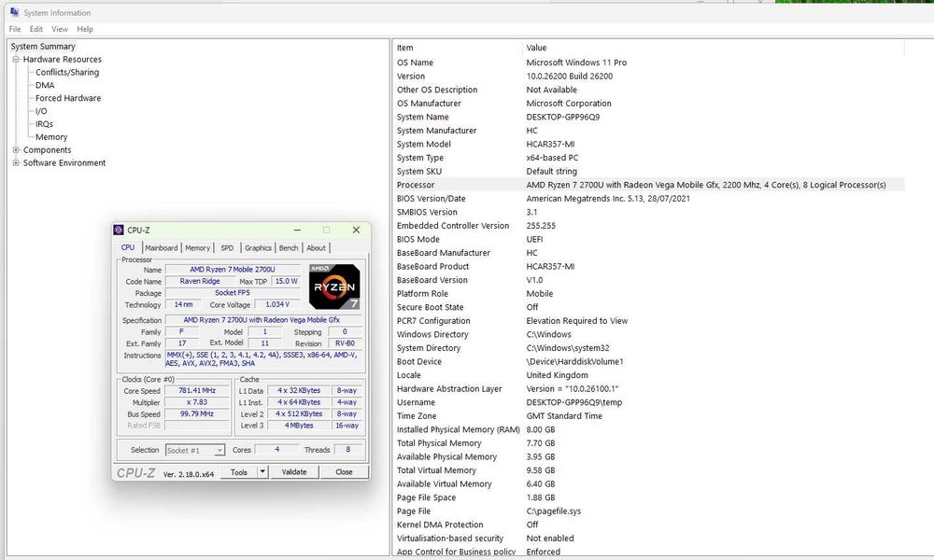Viewport: 934px width, 560px height.
Task: Select the PCR7 Configuration row
Action: tap(650, 321)
